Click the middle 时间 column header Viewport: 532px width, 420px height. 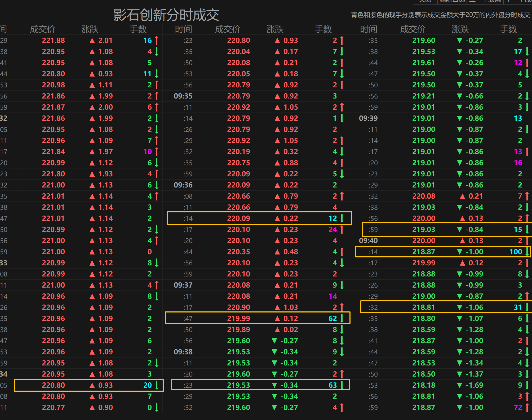pos(183,29)
